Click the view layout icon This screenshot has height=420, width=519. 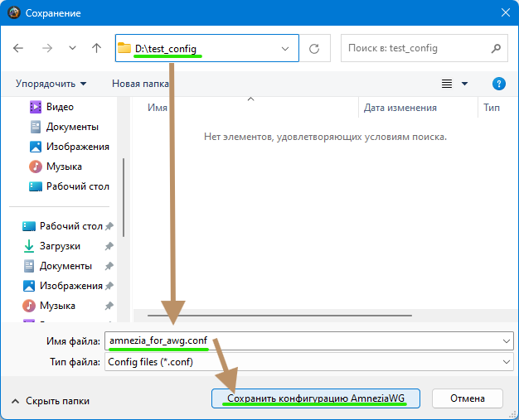[x=447, y=84]
